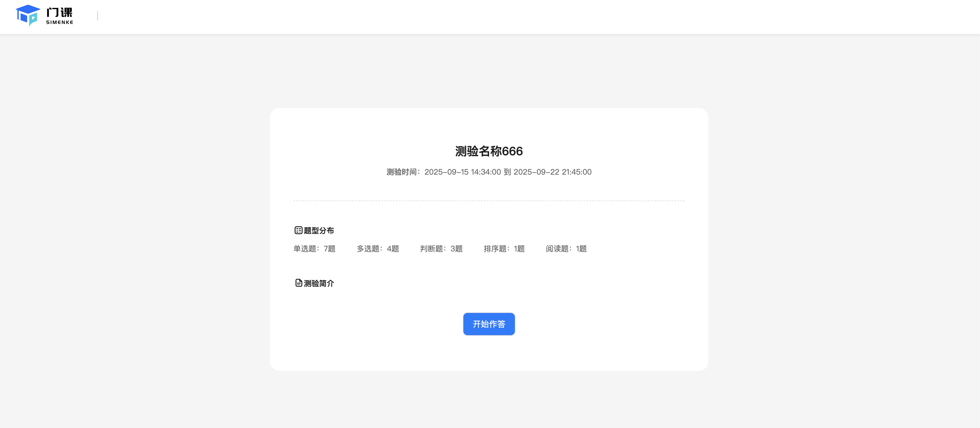Select the 多选题：4题 label
The width and height of the screenshot is (980, 428).
[x=378, y=248]
